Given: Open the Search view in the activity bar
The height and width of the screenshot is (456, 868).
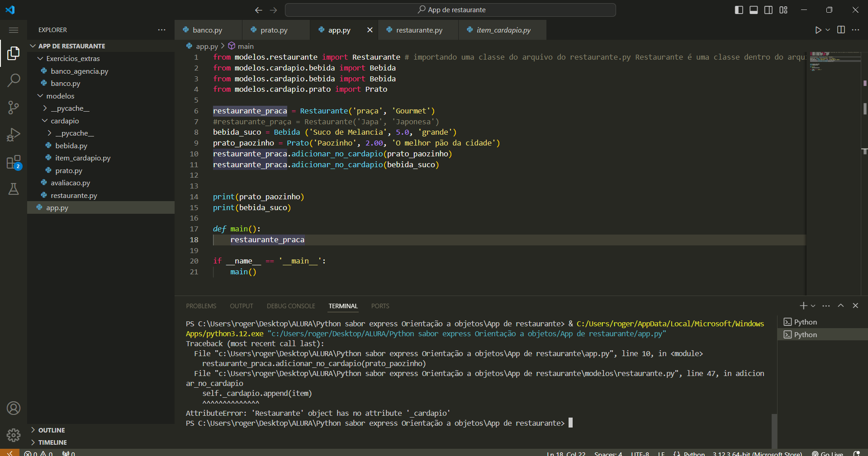Looking at the screenshot, I should point(14,80).
